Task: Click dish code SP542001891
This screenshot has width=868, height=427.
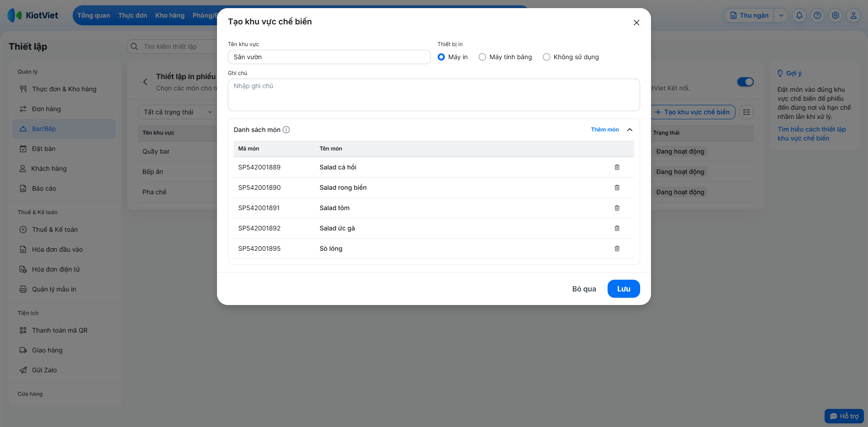Action: [259, 208]
